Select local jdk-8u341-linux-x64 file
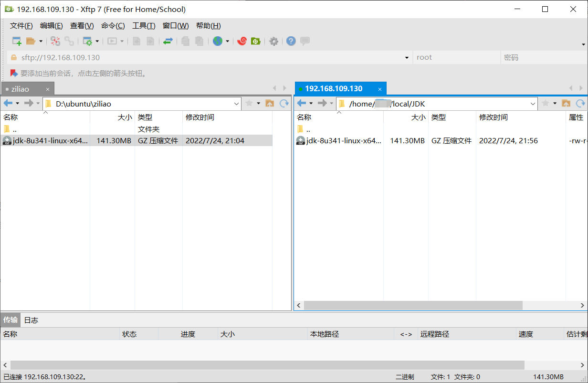The image size is (588, 383). coord(136,140)
